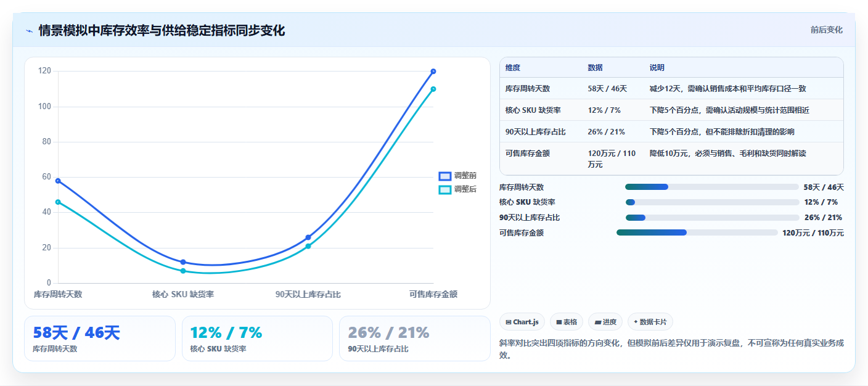Click the 维度 table column header

513,67
